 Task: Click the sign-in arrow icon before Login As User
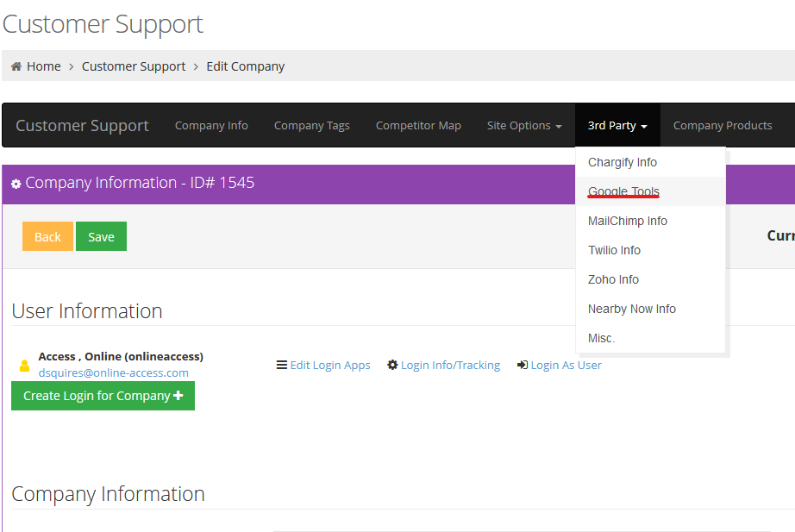point(522,365)
